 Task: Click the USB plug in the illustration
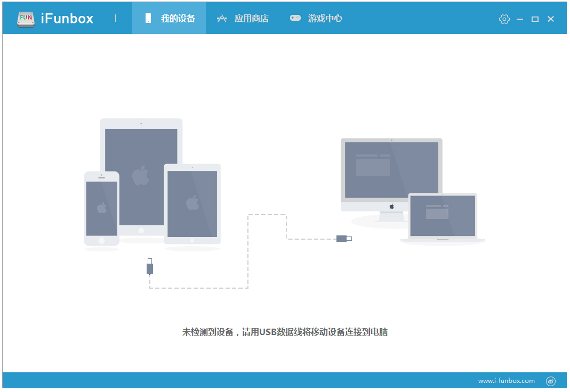coord(149,268)
